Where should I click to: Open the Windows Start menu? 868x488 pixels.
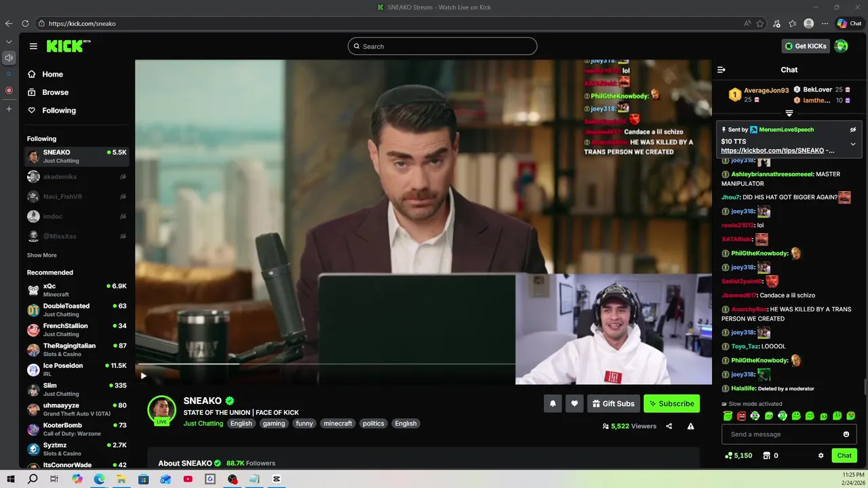pyautogui.click(x=11, y=479)
